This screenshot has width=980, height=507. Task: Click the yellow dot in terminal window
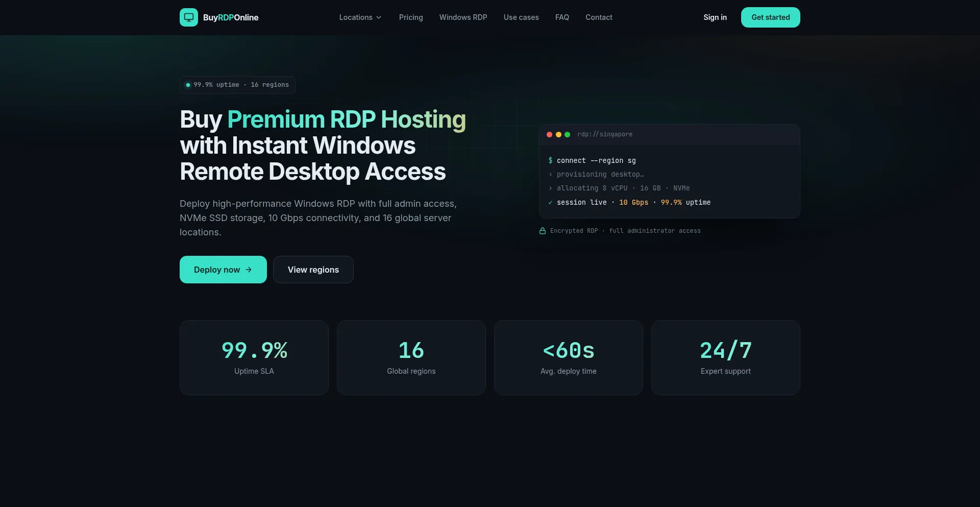tap(558, 134)
